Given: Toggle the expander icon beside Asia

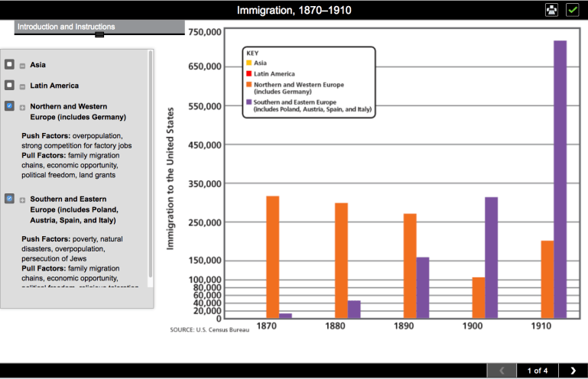Looking at the screenshot, I should (x=22, y=66).
